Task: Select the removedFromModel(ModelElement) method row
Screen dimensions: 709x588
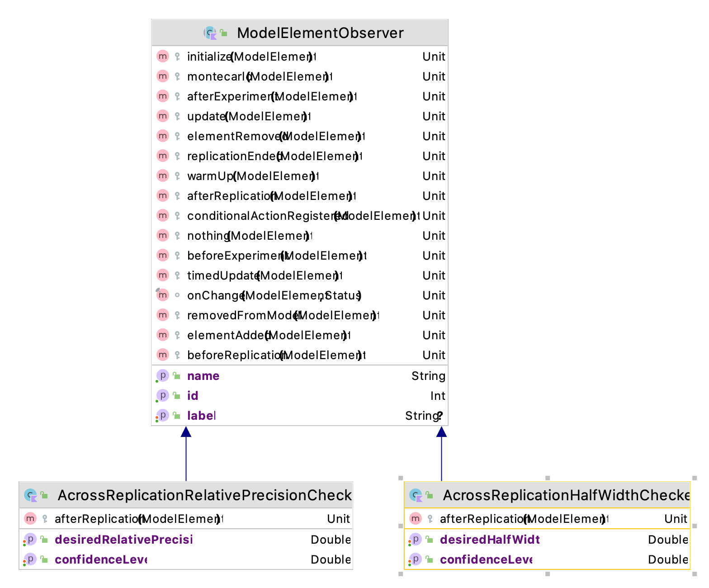Action: pos(300,315)
